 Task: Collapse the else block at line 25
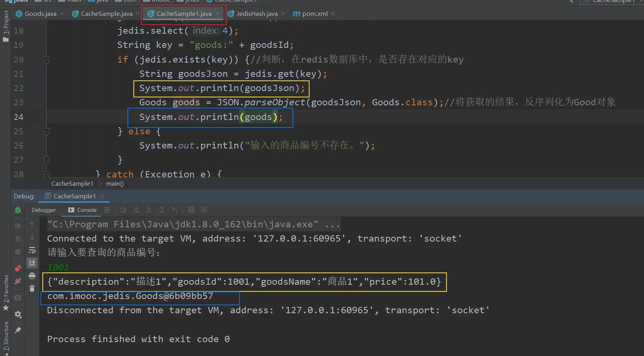pyautogui.click(x=46, y=131)
